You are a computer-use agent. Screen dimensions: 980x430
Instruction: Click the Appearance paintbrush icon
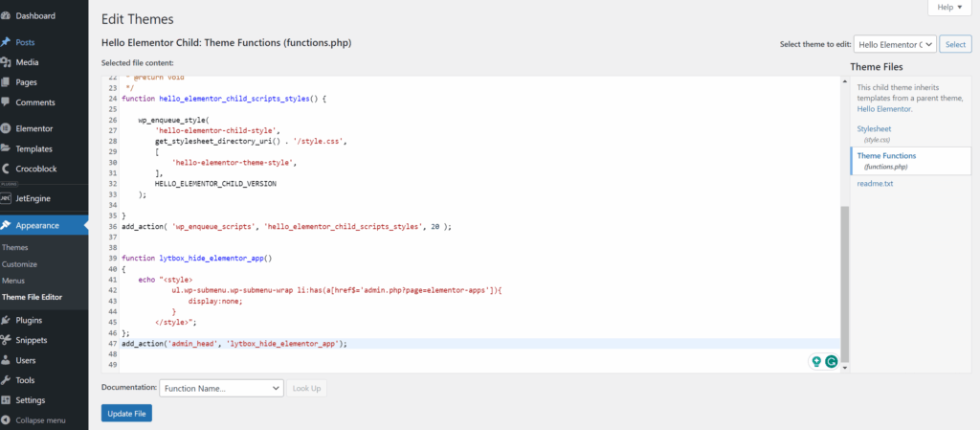click(6, 225)
